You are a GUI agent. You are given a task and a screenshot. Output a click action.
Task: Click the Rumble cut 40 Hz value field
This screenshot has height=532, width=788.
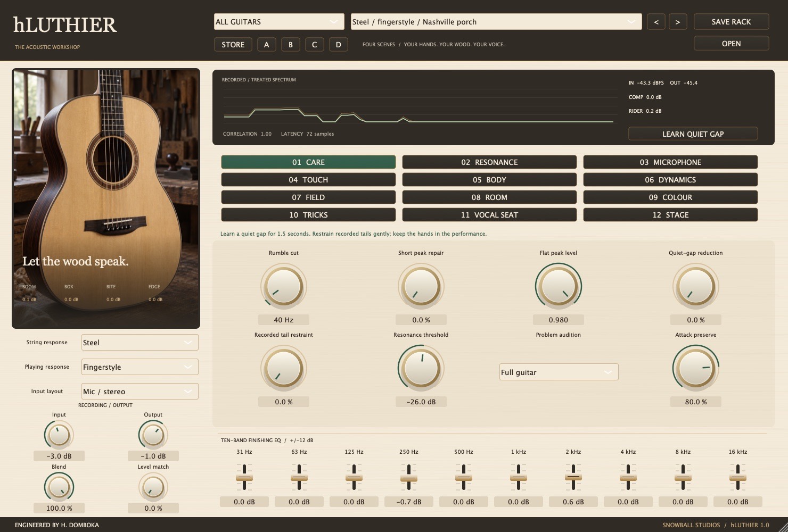pos(284,320)
